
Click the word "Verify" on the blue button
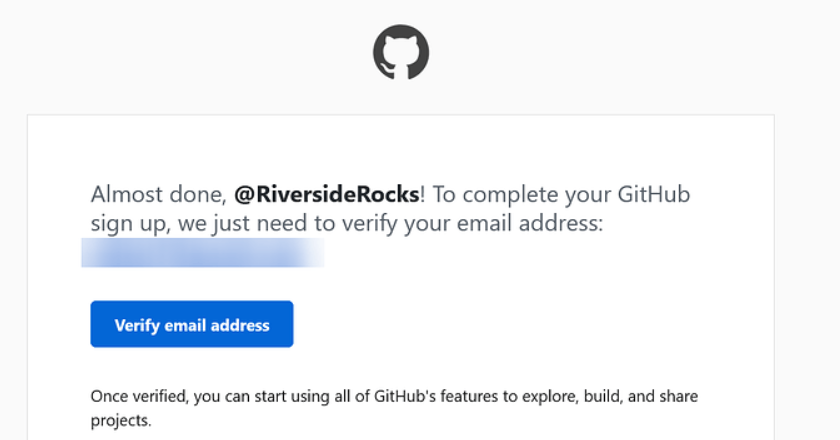point(137,325)
